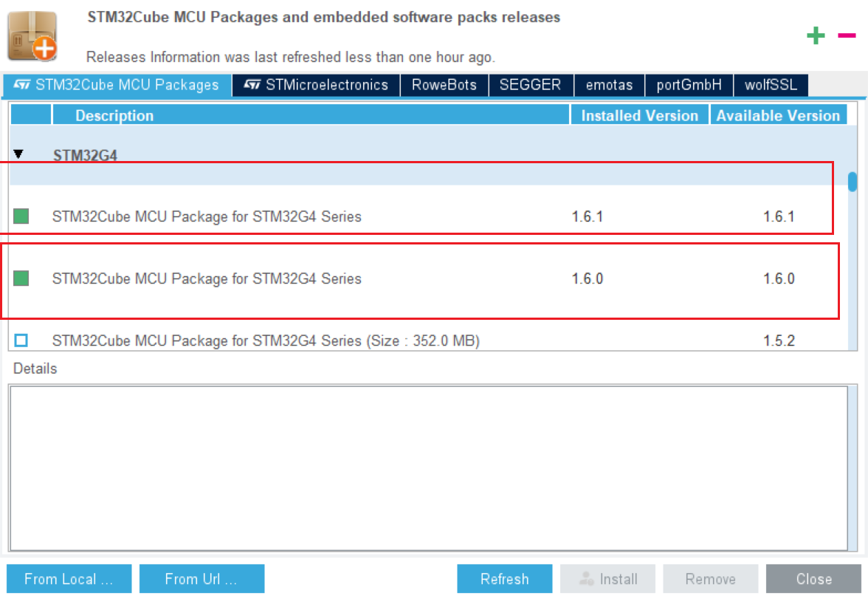Click the Description column header

(311, 115)
